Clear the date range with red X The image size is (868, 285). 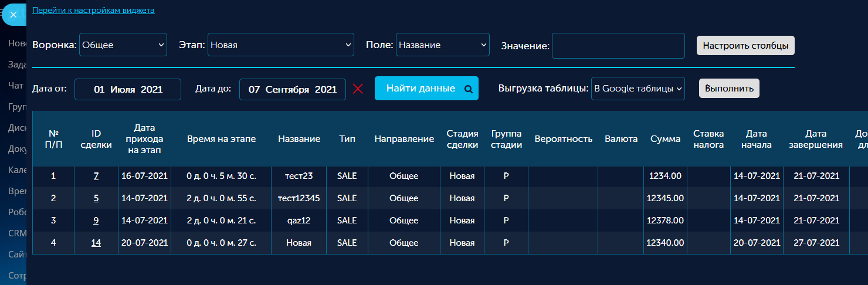click(x=358, y=89)
